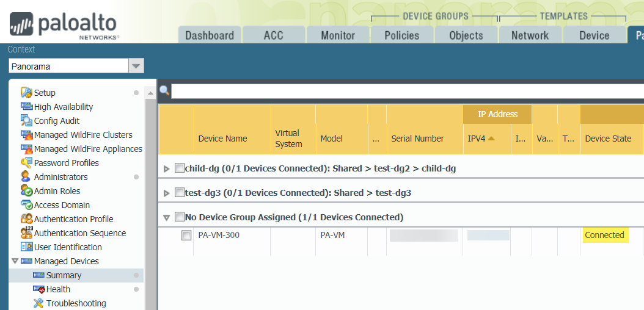This screenshot has height=310, width=644.
Task: Click the Admin Roles icon
Action: click(26, 190)
